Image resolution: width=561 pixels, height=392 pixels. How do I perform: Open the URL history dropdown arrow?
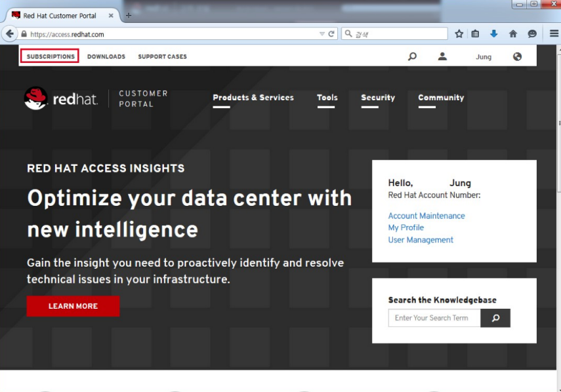point(322,34)
